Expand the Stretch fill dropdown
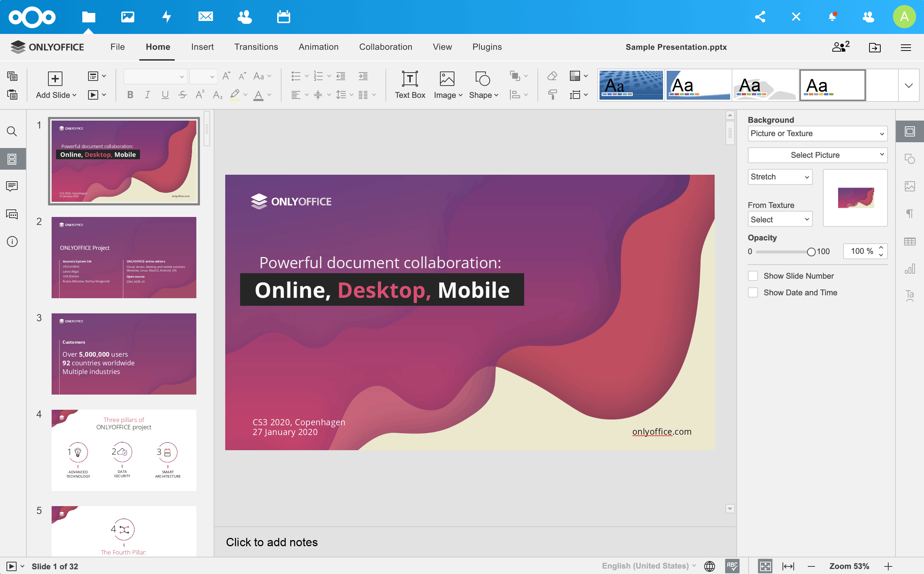Image resolution: width=924 pixels, height=574 pixels. tap(780, 177)
